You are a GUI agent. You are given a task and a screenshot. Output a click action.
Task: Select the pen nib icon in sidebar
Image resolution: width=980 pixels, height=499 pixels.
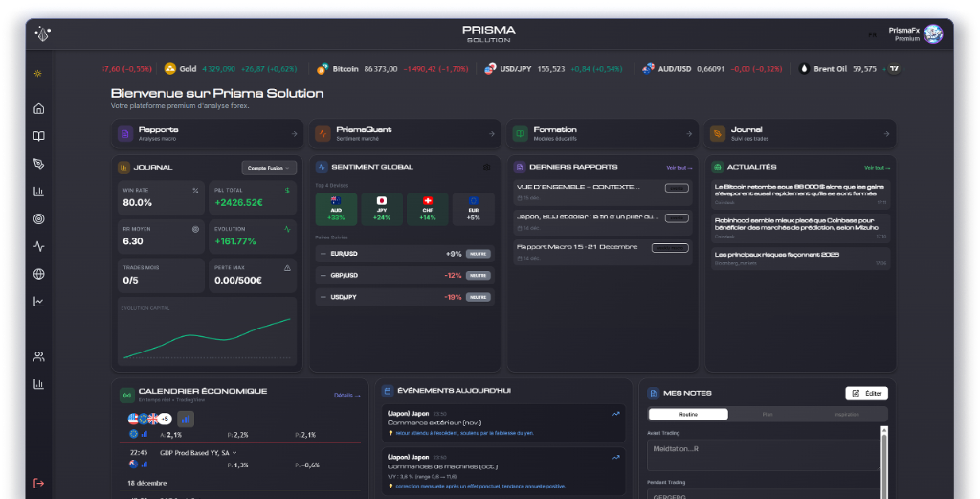(x=38, y=164)
